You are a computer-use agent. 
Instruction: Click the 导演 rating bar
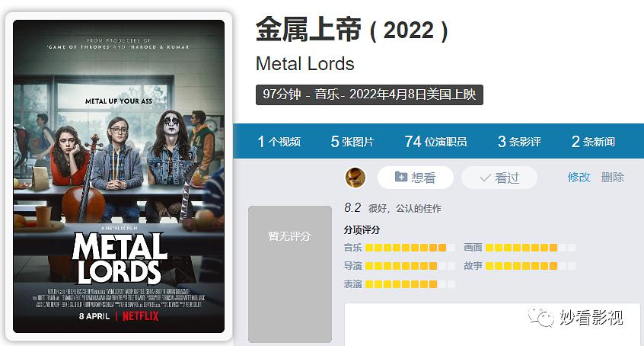point(410,266)
